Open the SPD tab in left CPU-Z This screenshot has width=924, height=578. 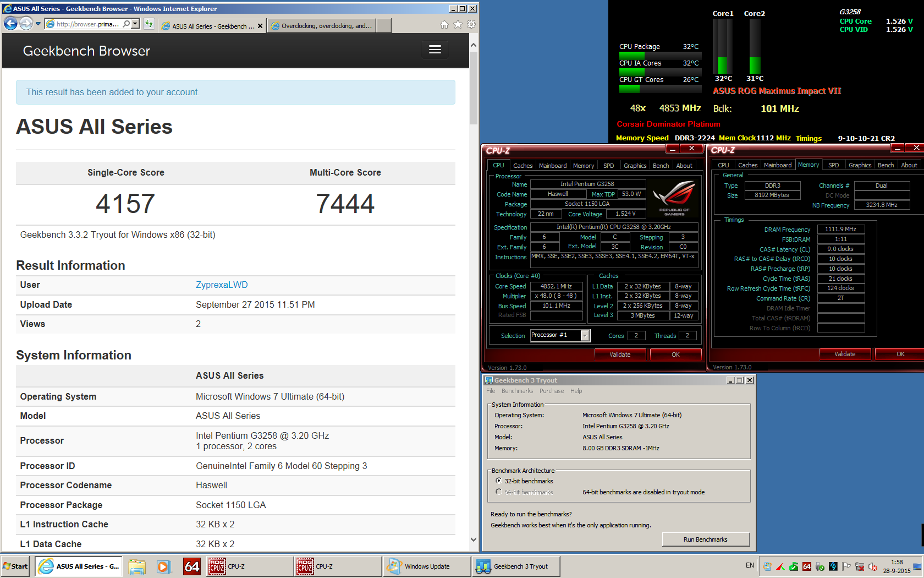click(608, 166)
